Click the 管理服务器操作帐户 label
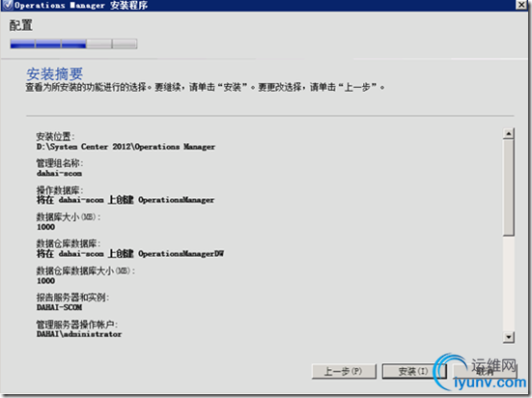The width and height of the screenshot is (532, 398). (77, 325)
